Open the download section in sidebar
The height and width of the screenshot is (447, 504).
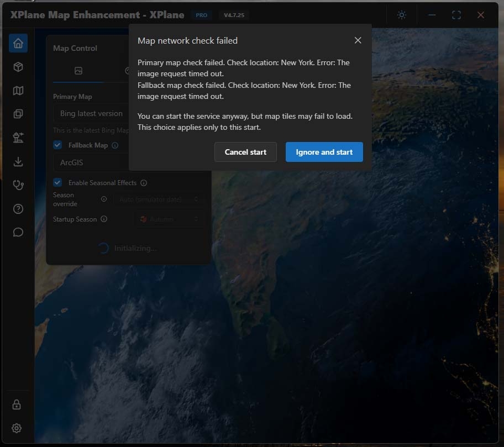[x=18, y=161]
